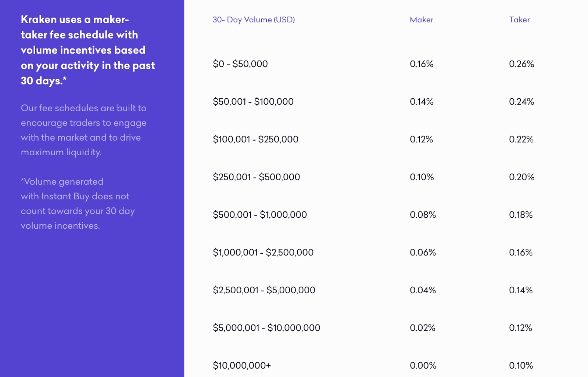This screenshot has height=377, width=588.
Task: Click the $1,000,001 - $2,500,000 volume range
Action: point(263,253)
